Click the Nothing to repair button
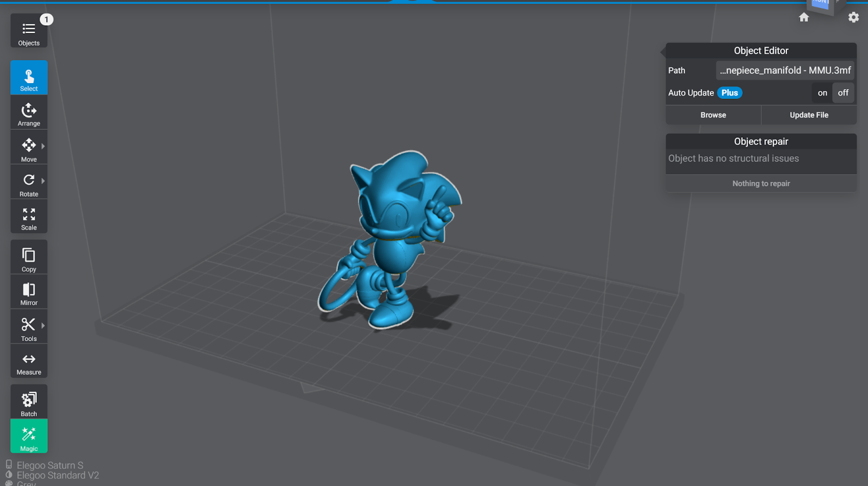Screen dimensions: 868x486 761,184
